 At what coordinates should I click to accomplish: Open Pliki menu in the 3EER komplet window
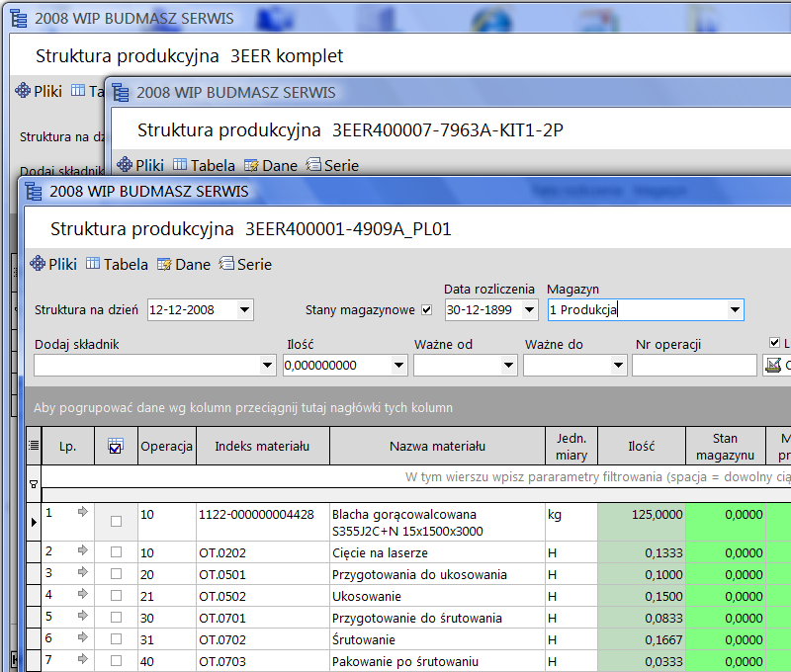(x=39, y=91)
